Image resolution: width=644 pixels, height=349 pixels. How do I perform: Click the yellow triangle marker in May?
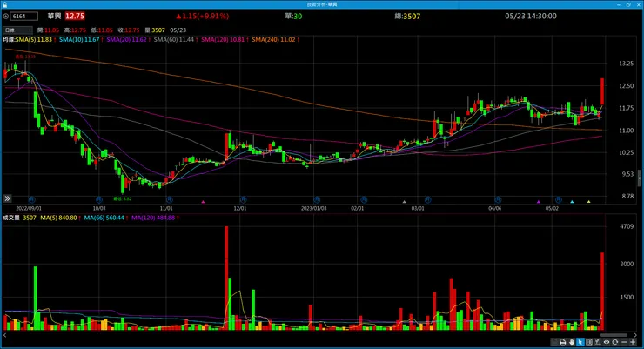click(x=589, y=202)
